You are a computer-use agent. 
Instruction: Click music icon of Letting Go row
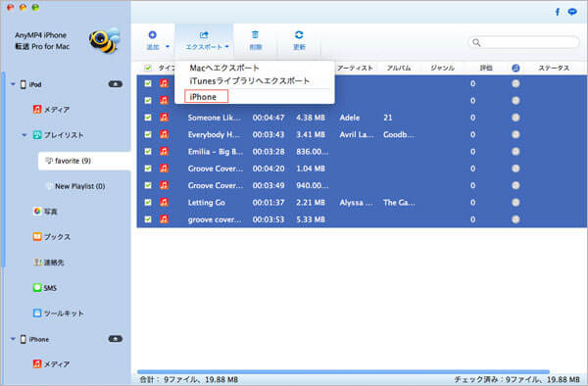point(164,203)
